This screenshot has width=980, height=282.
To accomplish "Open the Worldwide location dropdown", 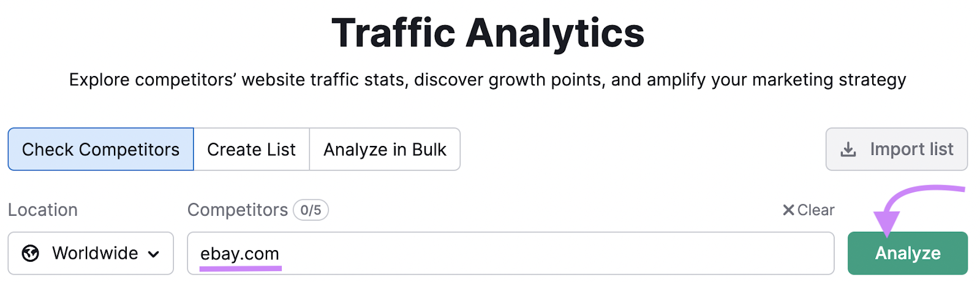I will (91, 253).
